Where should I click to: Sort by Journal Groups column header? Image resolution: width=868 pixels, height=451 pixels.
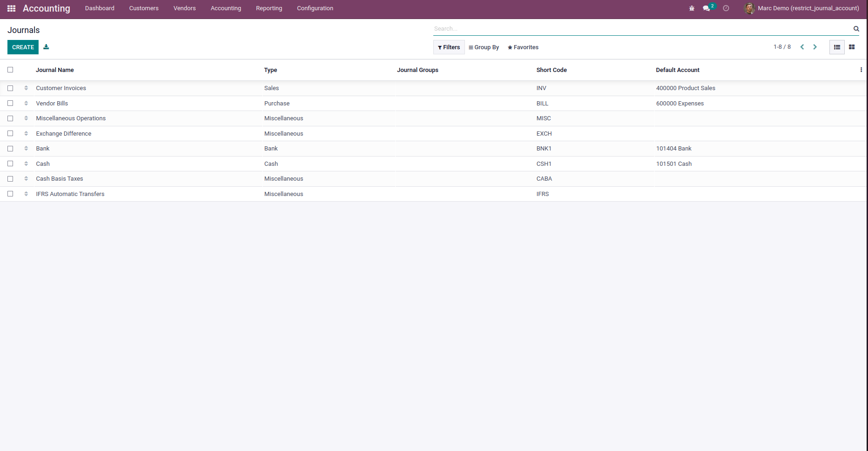[x=417, y=70]
